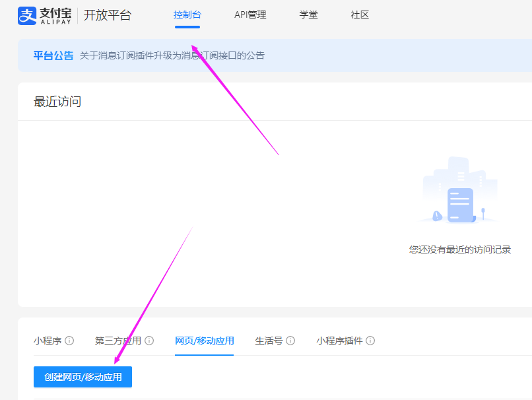Image resolution: width=532 pixels, height=400 pixels.
Task: Select the 网页/移动应用 tab
Action: [x=204, y=341]
